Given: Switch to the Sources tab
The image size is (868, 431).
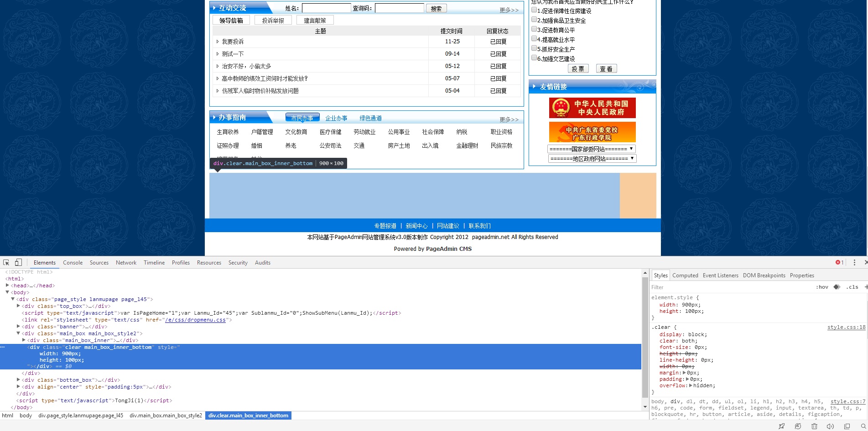Looking at the screenshot, I should [x=99, y=263].
